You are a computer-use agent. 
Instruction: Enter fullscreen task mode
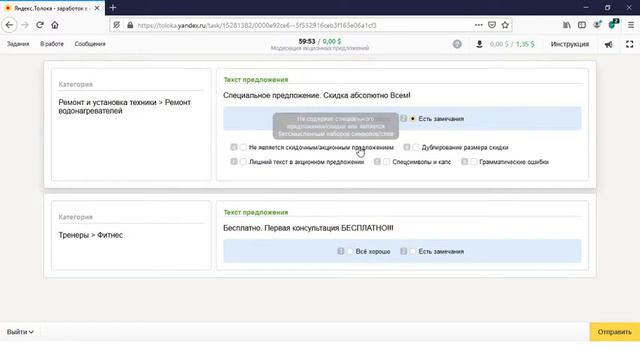click(x=629, y=44)
